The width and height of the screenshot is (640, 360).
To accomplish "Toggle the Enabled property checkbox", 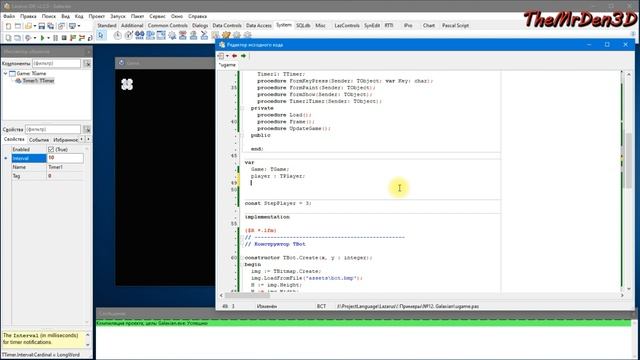I will [x=51, y=149].
